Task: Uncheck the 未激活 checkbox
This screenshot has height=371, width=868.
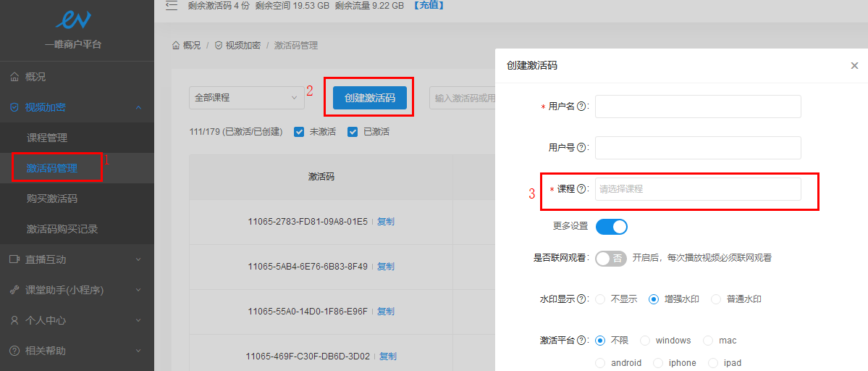Action: pos(299,132)
